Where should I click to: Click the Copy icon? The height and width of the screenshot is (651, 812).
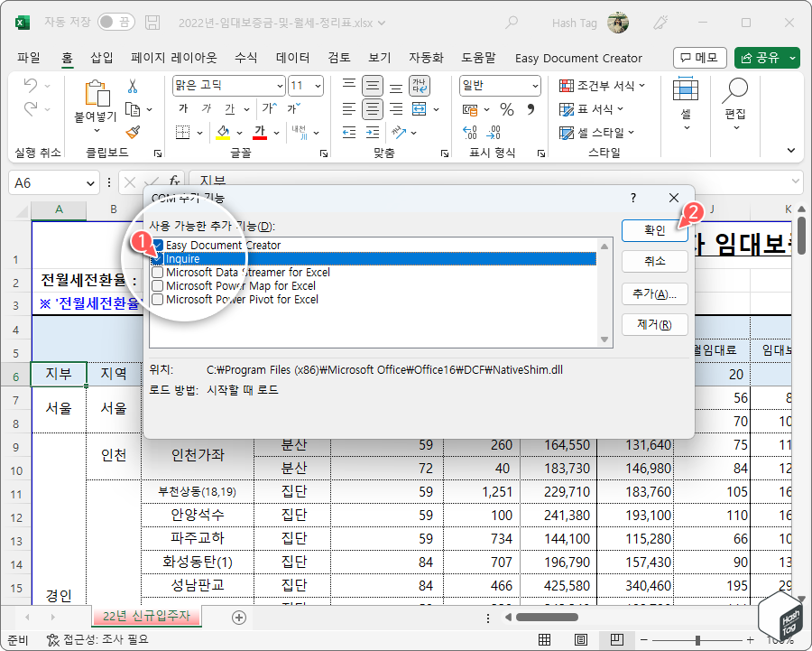(x=134, y=109)
